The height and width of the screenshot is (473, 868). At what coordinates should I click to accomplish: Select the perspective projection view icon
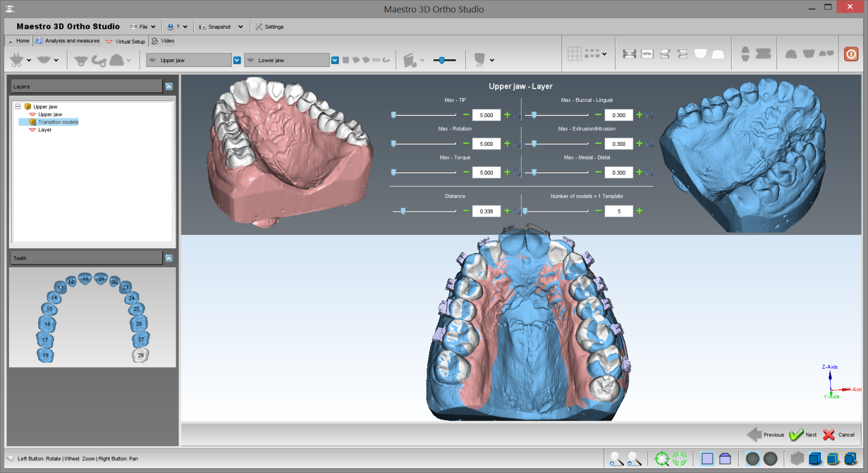tap(725, 459)
